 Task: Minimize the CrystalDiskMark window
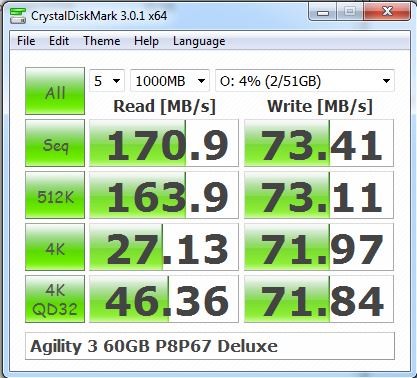tap(323, 13)
